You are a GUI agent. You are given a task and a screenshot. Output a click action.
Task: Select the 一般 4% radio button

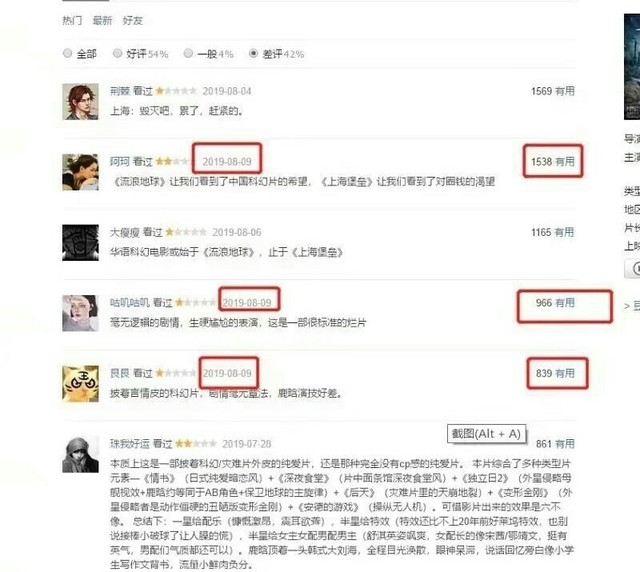188,53
